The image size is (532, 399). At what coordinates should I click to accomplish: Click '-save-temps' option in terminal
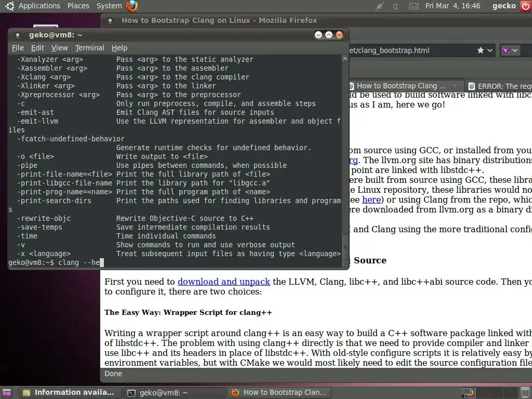tap(39, 227)
